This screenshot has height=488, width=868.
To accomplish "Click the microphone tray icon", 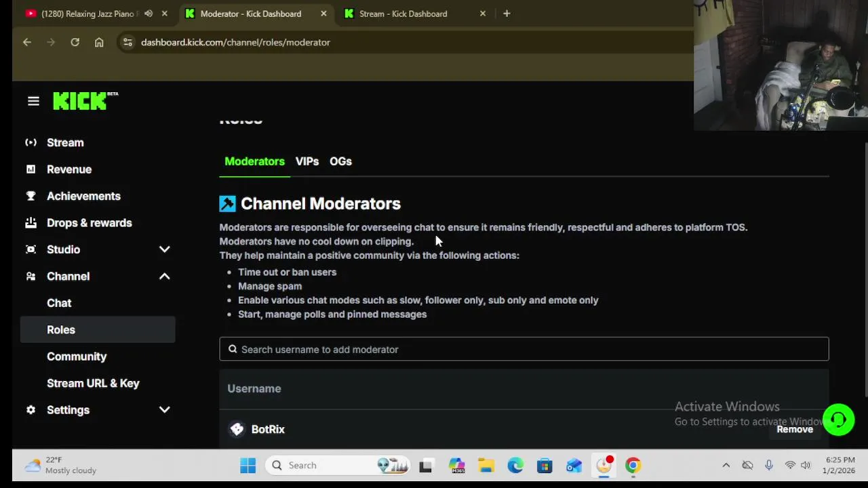I will pos(769,465).
